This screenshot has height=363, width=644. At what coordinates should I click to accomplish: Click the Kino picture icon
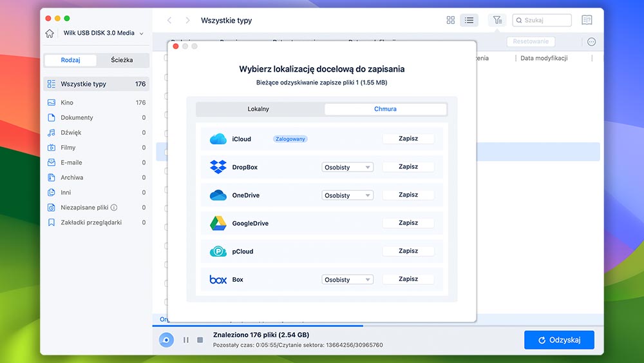pos(52,103)
